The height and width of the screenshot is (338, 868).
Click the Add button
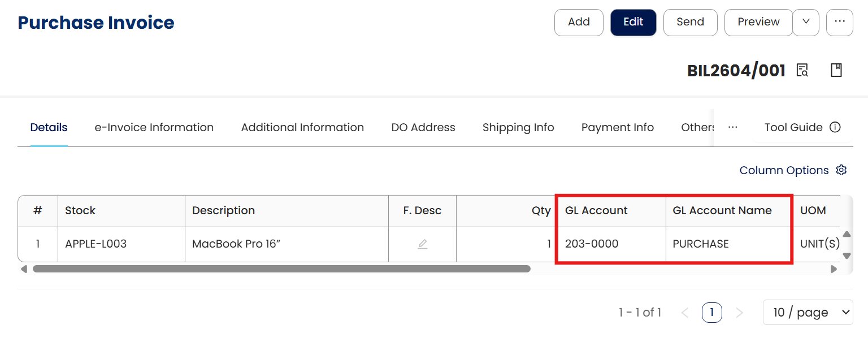pos(579,22)
